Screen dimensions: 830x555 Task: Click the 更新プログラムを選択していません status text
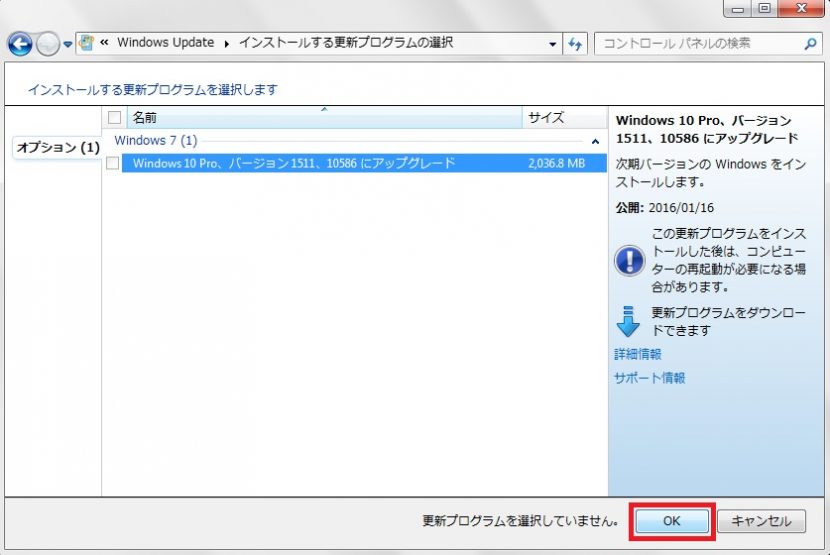(520, 521)
